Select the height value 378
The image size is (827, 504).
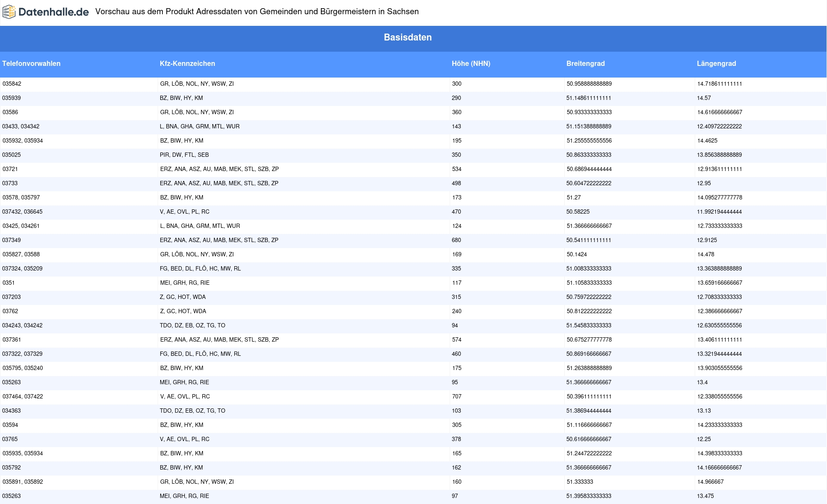(456, 439)
